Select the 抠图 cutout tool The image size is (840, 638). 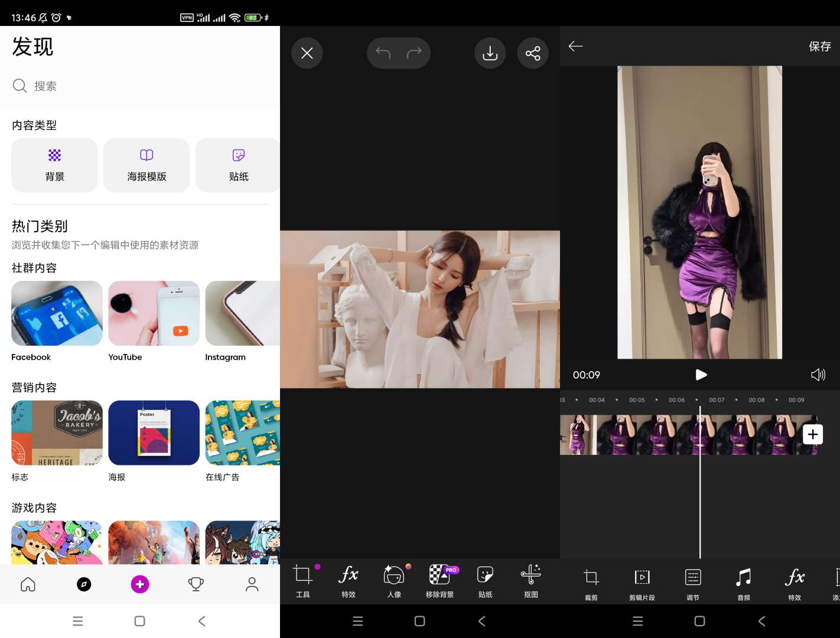(530, 581)
